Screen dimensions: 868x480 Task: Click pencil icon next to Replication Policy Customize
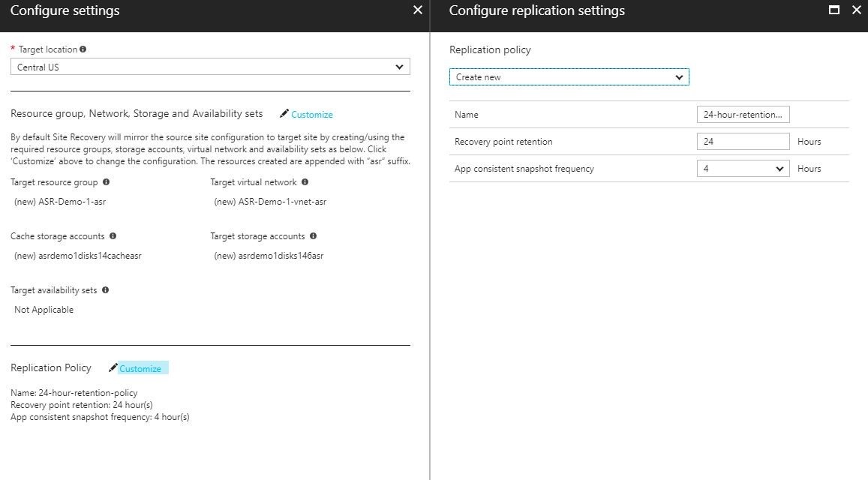coord(113,367)
